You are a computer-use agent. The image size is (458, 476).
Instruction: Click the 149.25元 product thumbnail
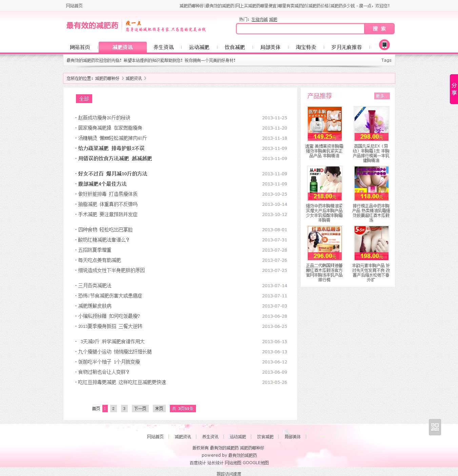tap(324, 123)
